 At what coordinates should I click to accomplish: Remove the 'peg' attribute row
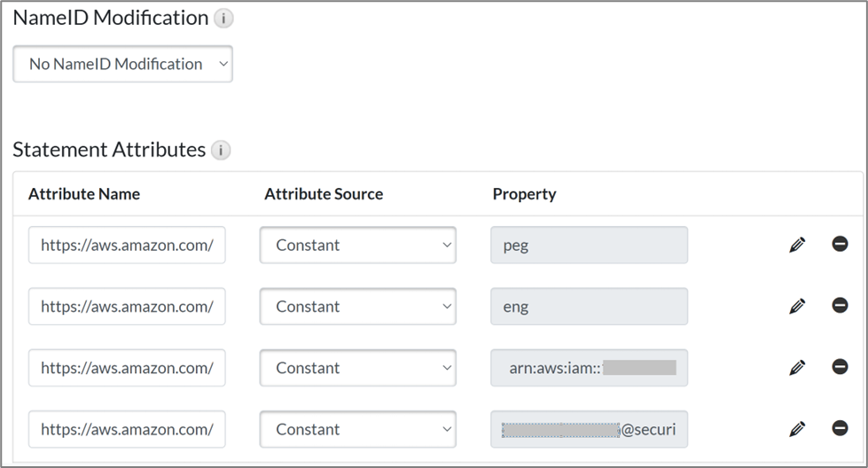pos(840,244)
